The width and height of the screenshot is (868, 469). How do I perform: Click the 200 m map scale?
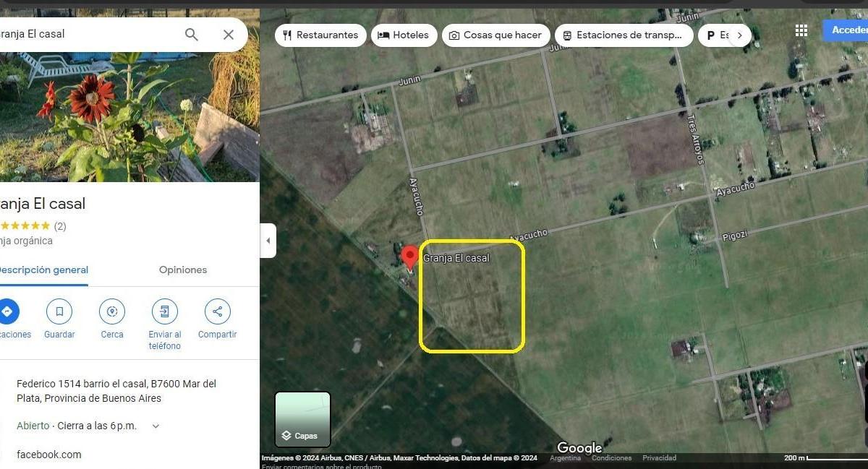[825, 458]
